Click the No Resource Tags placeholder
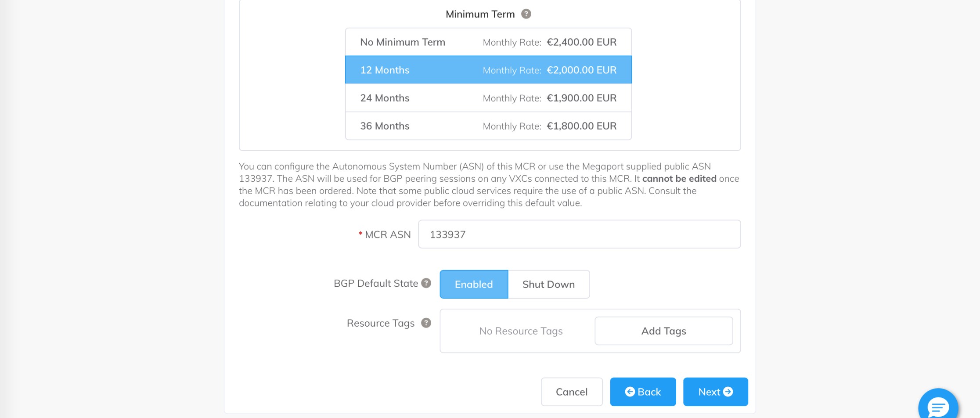Image resolution: width=980 pixels, height=418 pixels. 521,331
